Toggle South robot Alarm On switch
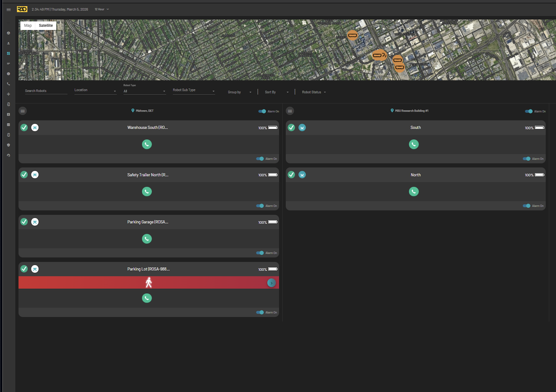Image resolution: width=556 pixels, height=392 pixels. (527, 159)
